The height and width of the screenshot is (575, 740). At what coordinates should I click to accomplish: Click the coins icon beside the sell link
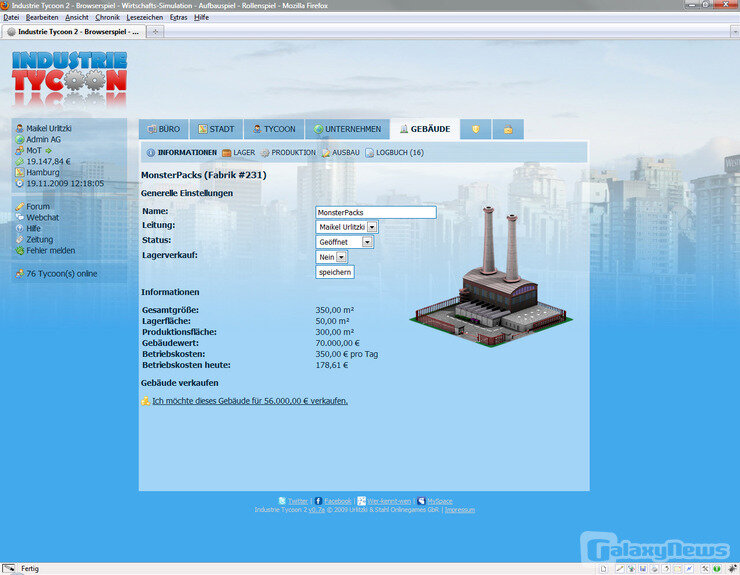click(145, 401)
